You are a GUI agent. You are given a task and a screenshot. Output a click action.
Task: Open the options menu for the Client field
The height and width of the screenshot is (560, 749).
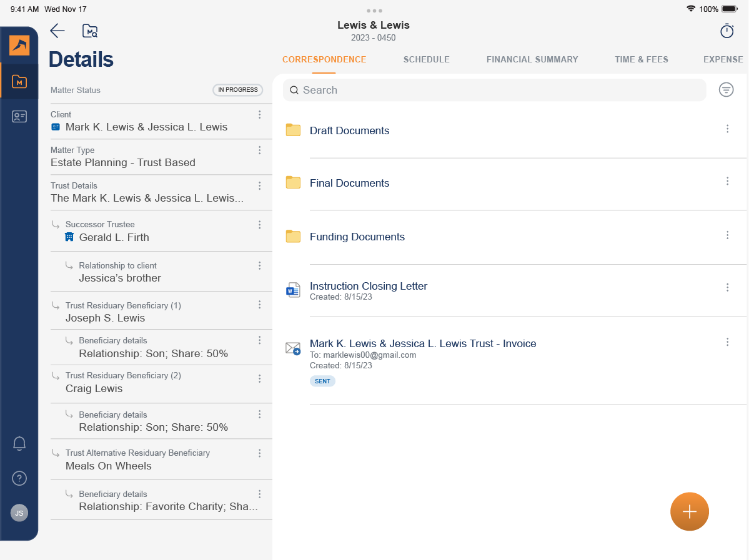coord(259,114)
